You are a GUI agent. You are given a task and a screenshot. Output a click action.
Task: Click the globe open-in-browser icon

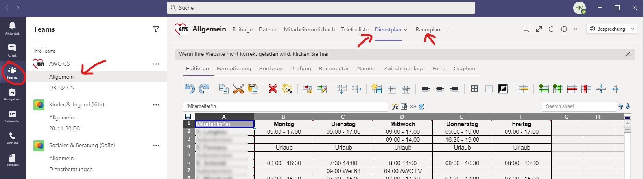(x=564, y=29)
